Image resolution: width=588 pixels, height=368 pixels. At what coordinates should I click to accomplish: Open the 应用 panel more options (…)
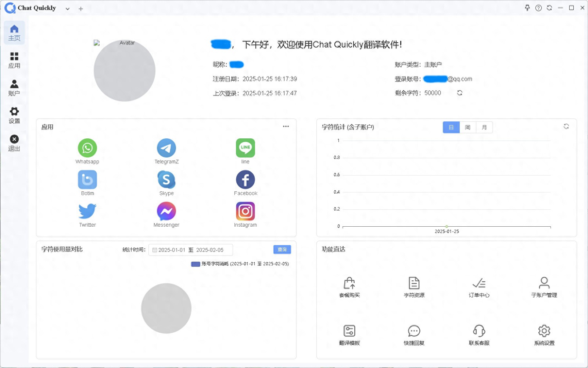tap(286, 127)
